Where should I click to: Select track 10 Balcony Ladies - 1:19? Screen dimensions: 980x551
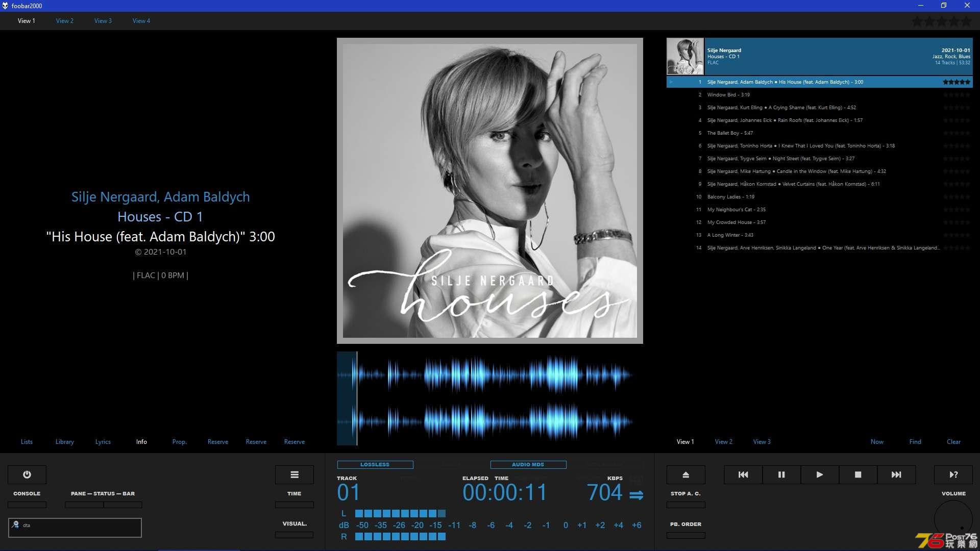pyautogui.click(x=820, y=197)
